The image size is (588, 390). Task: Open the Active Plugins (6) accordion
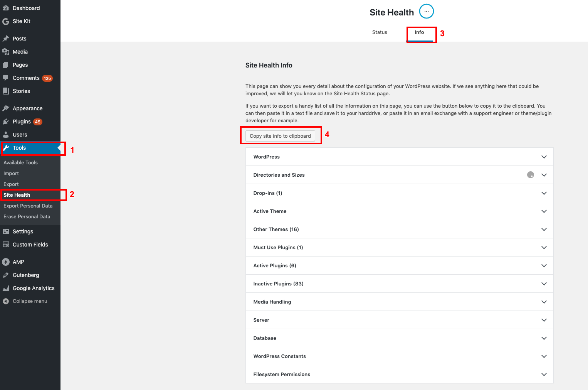[399, 266]
